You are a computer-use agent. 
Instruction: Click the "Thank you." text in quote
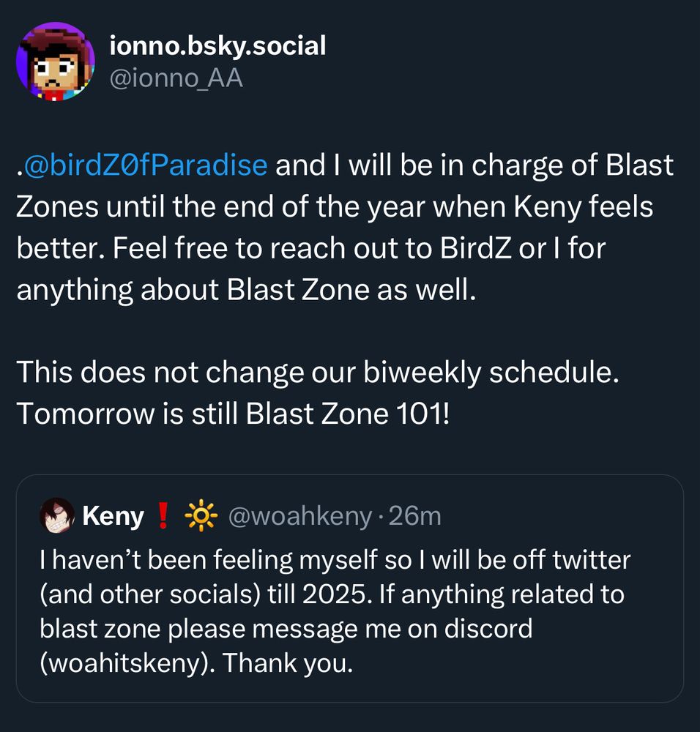click(x=288, y=663)
